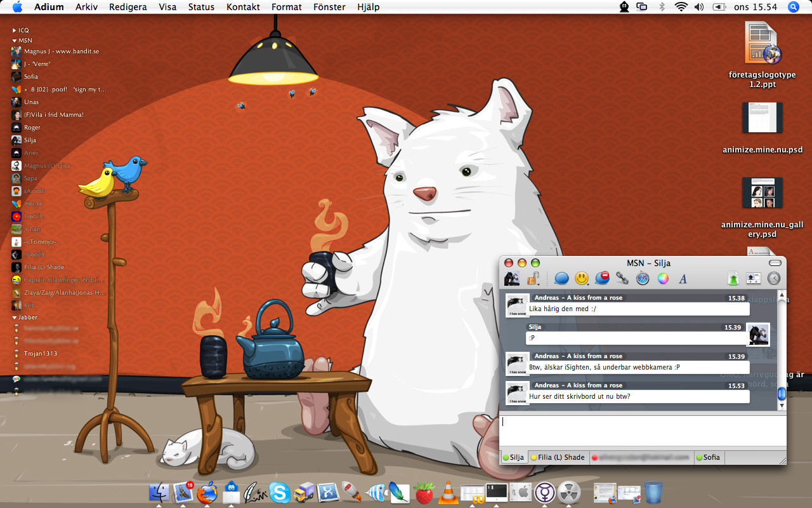The height and width of the screenshot is (508, 812).
Task: Open the Kontakt menu
Action: (x=243, y=7)
